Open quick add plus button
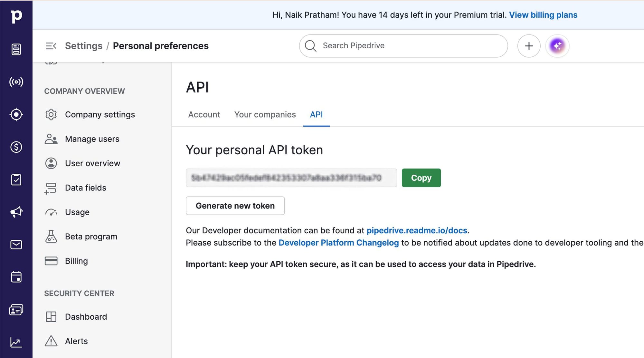Image resolution: width=644 pixels, height=358 pixels. [x=529, y=46]
